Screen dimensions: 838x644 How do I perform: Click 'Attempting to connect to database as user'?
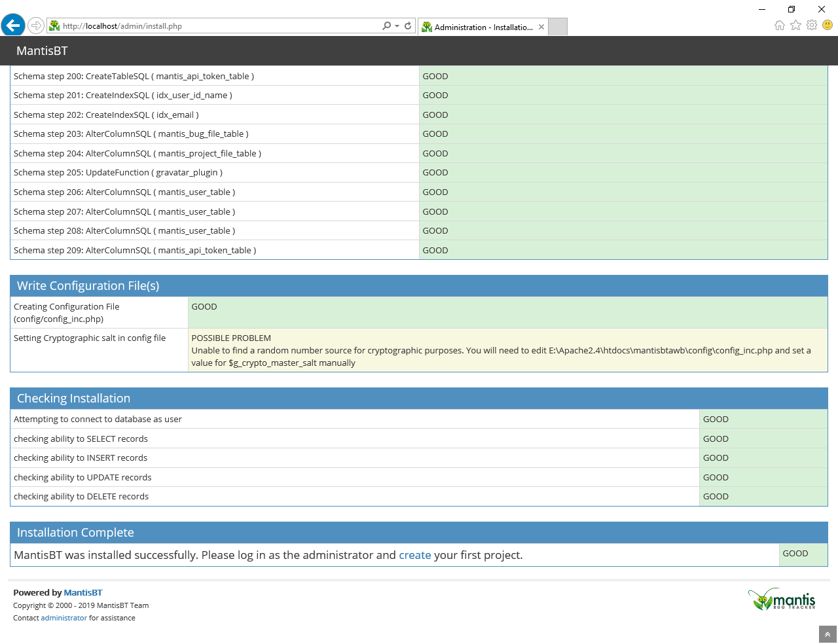pos(98,420)
